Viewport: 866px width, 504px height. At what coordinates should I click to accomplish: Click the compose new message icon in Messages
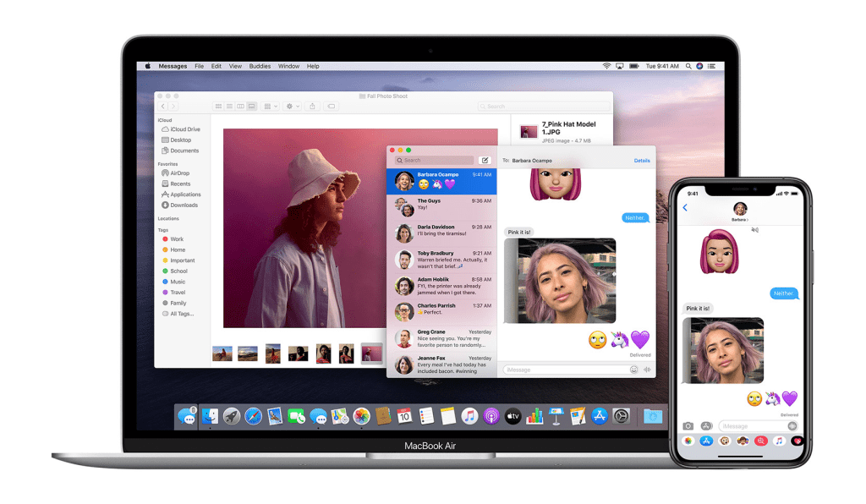(x=485, y=160)
